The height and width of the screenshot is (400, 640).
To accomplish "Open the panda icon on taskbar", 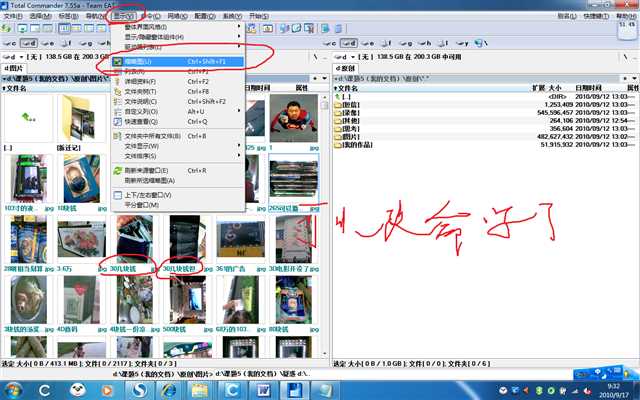I will pos(77,390).
